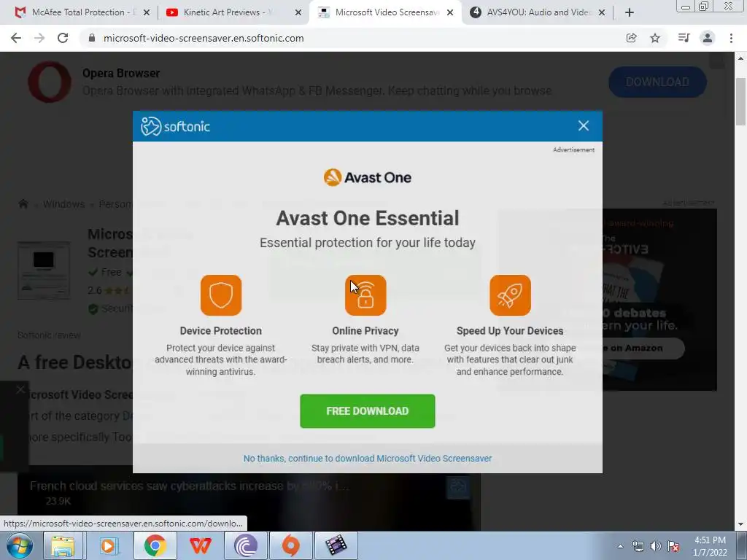
Task: Open the Windows Start menu
Action: coord(19,545)
